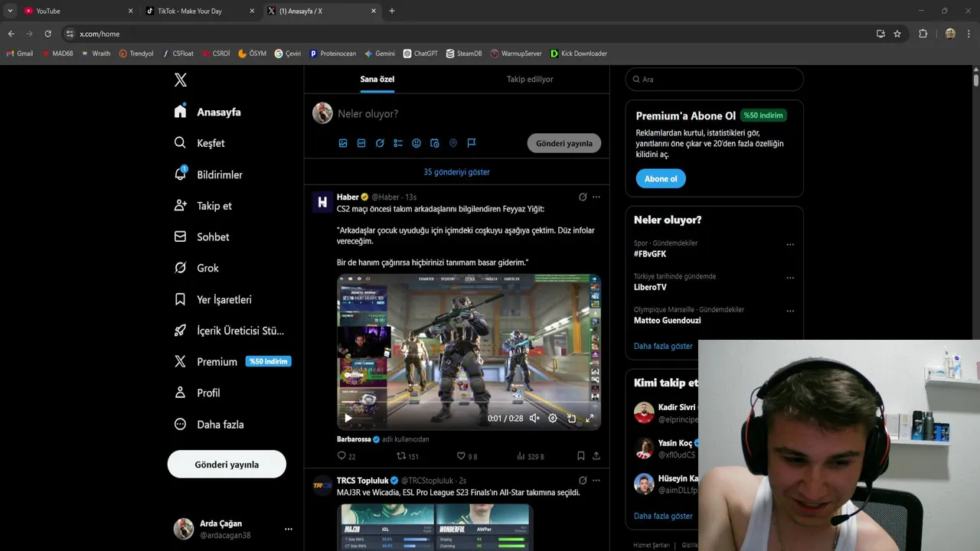Open Premium in sidebar
The height and width of the screenshot is (551, 980).
(x=233, y=361)
